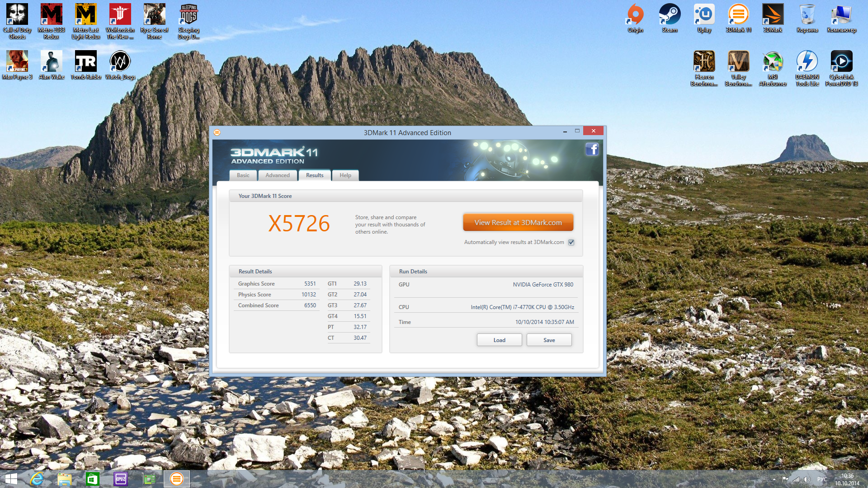Viewport: 868px width, 488px height.
Task: Open Internet Explorer from taskbar
Action: click(x=37, y=479)
